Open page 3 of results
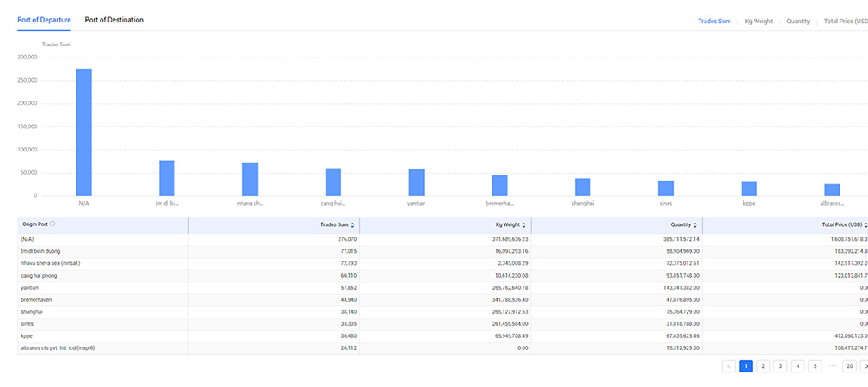868x387 pixels. pyautogui.click(x=780, y=366)
